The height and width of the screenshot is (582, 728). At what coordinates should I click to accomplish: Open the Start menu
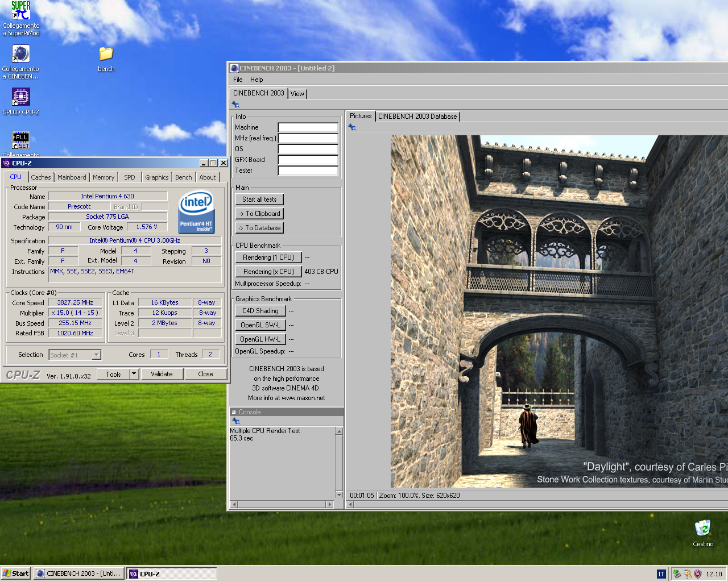[x=15, y=573]
